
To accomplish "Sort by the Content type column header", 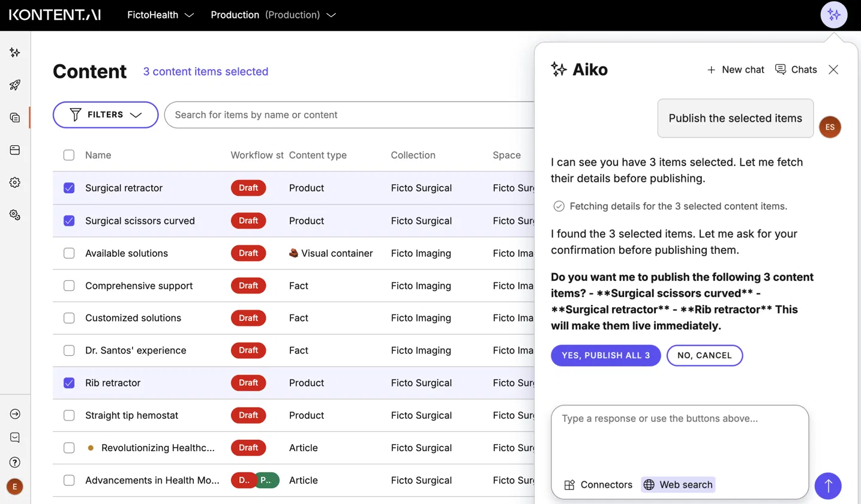I will click(x=318, y=155).
